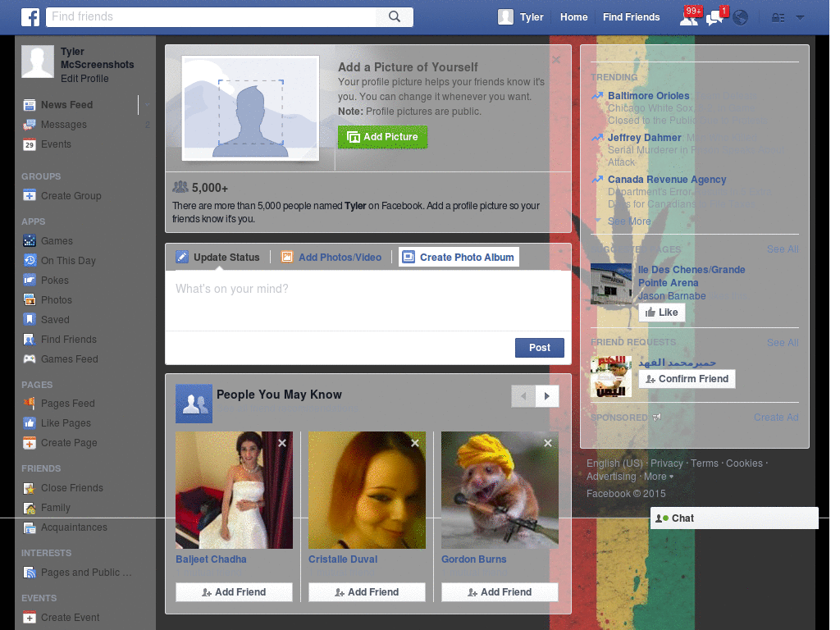Like Ile Des Chenes/Grande Pointe Arena page
This screenshot has height=630, width=840.
point(662,313)
